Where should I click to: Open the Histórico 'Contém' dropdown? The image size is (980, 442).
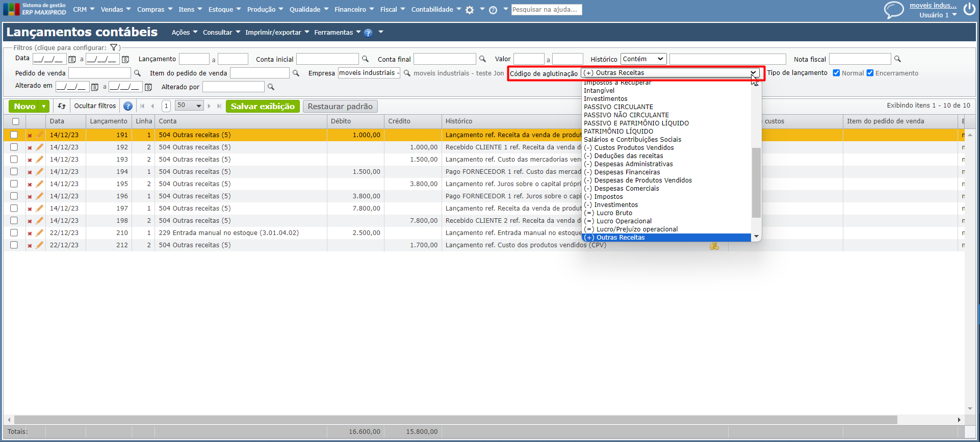coord(643,59)
